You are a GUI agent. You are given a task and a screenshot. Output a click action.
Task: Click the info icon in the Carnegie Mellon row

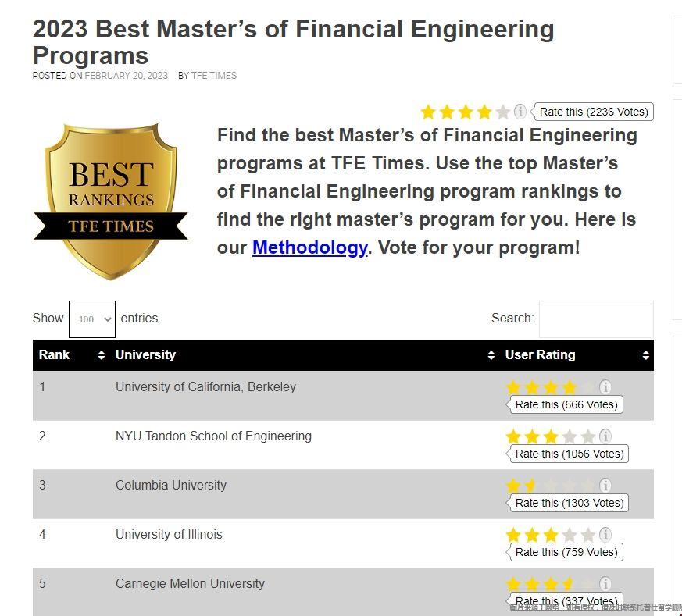pyautogui.click(x=605, y=583)
